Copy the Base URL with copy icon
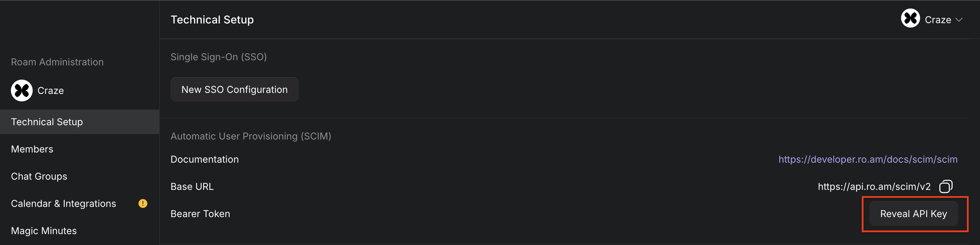 946,186
